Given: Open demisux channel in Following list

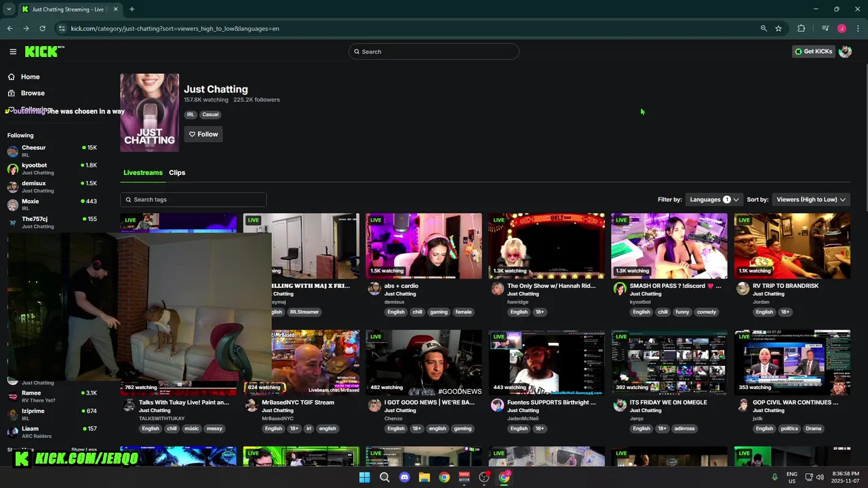Looking at the screenshot, I should point(52,186).
